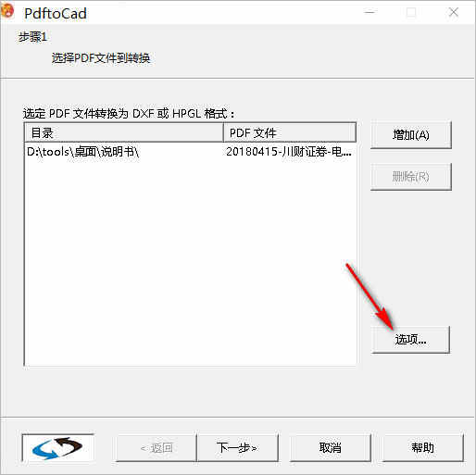This screenshot has width=476, height=475.
Task: Click the PDF 文件 column header
Action: (290, 133)
